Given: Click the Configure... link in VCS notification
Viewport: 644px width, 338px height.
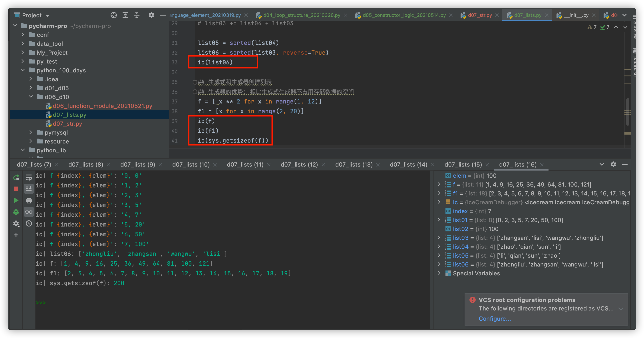Looking at the screenshot, I should [495, 318].
